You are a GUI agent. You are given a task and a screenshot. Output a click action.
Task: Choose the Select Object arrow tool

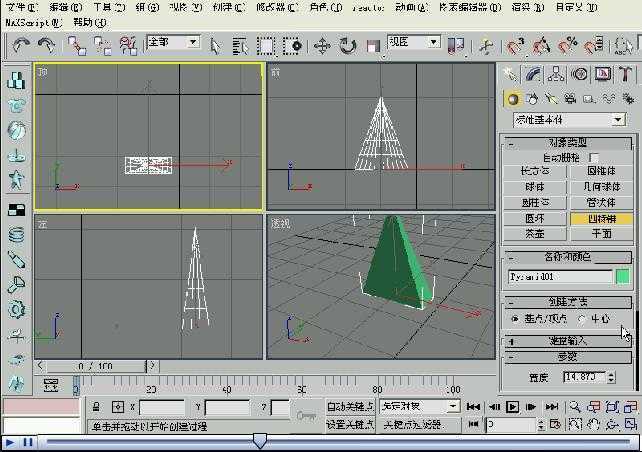click(214, 46)
